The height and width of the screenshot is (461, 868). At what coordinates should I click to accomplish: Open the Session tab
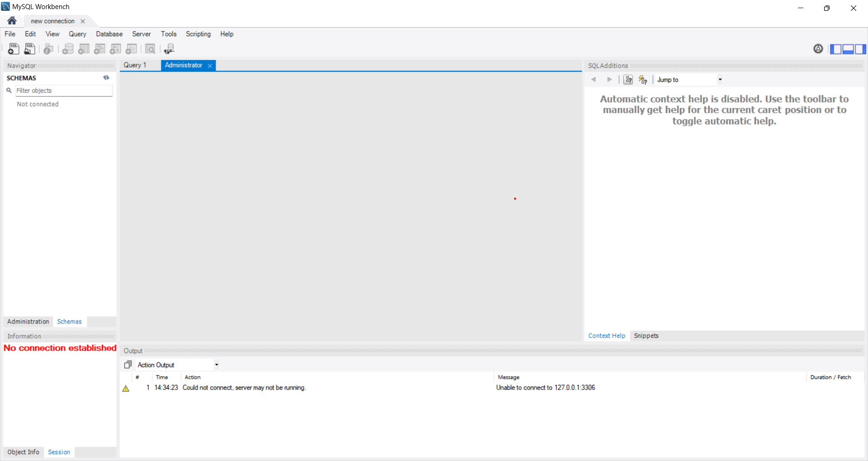[x=59, y=452]
